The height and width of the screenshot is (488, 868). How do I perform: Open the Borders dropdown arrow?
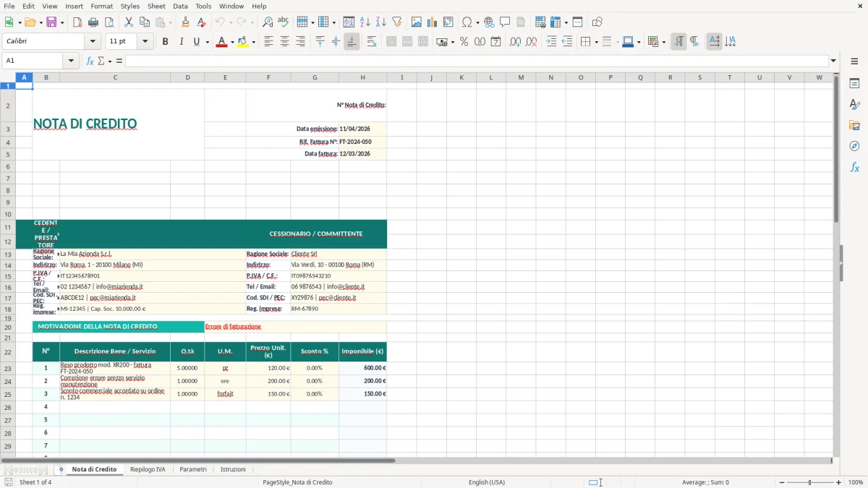click(x=595, y=42)
